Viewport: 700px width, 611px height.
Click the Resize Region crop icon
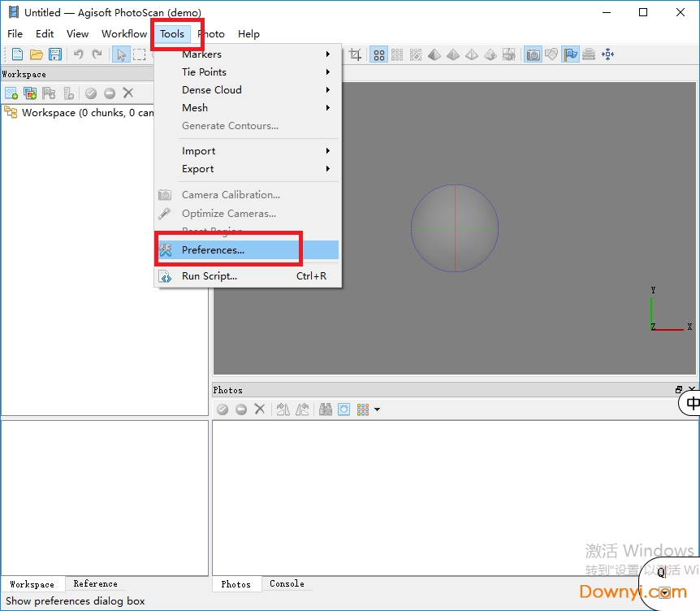356,54
